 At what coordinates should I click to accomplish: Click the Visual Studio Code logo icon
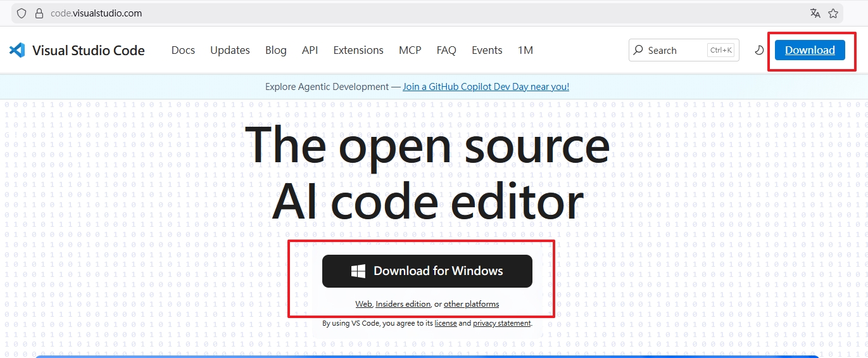pos(17,50)
